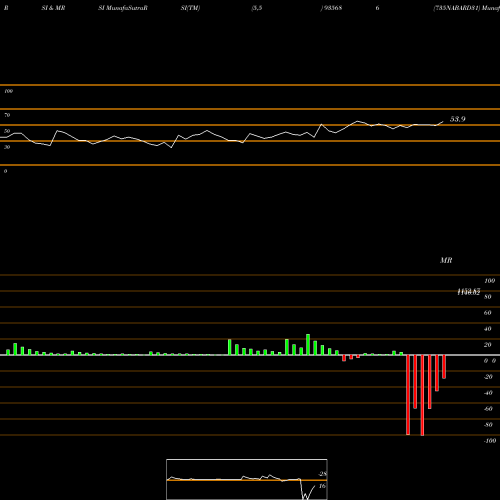This screenshot has width=500, height=500.
Task: Click the end of the RSI line
Action: point(443,122)
